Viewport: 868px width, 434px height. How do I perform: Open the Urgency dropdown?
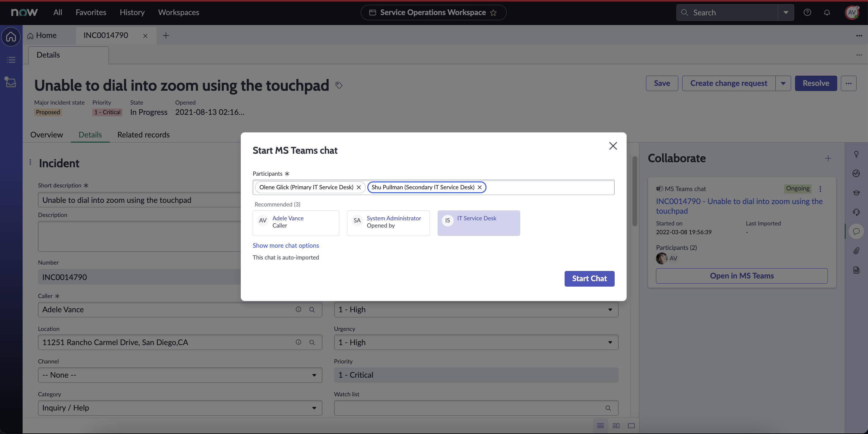click(476, 342)
